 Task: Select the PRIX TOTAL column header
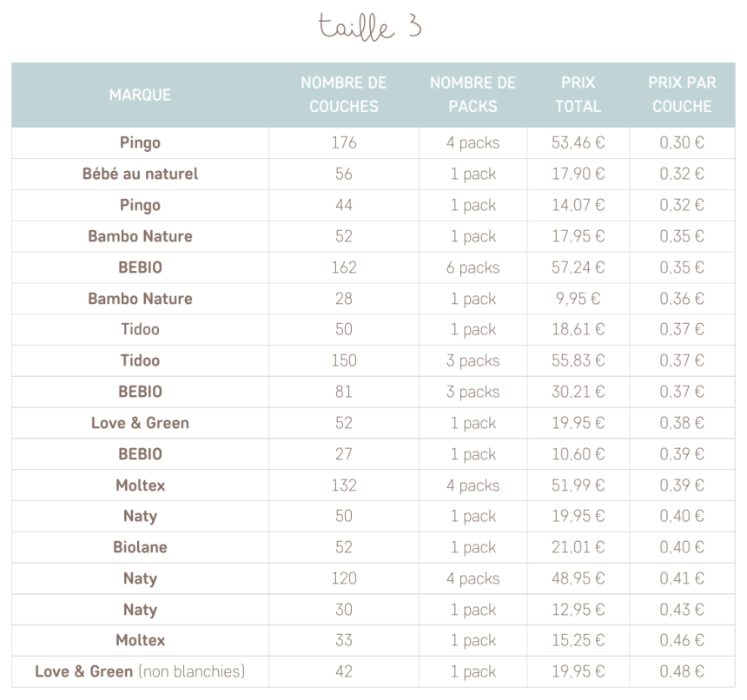[x=578, y=95]
